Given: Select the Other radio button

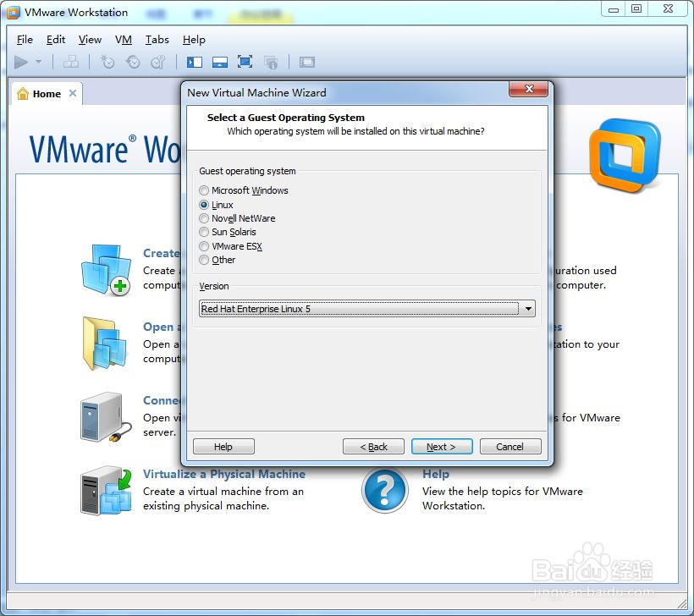Looking at the screenshot, I should pos(204,260).
